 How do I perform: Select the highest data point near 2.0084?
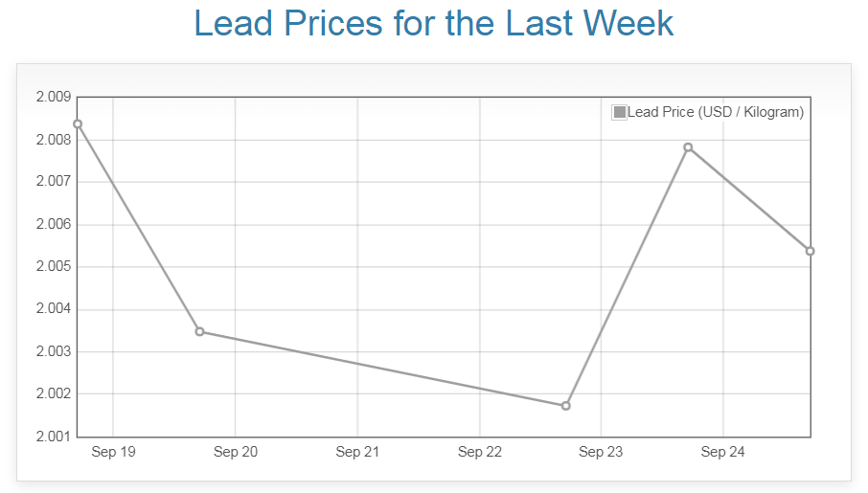pos(78,123)
